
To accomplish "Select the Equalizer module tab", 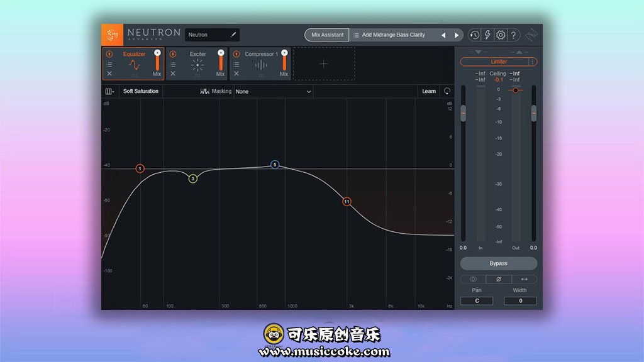I will pos(135,63).
